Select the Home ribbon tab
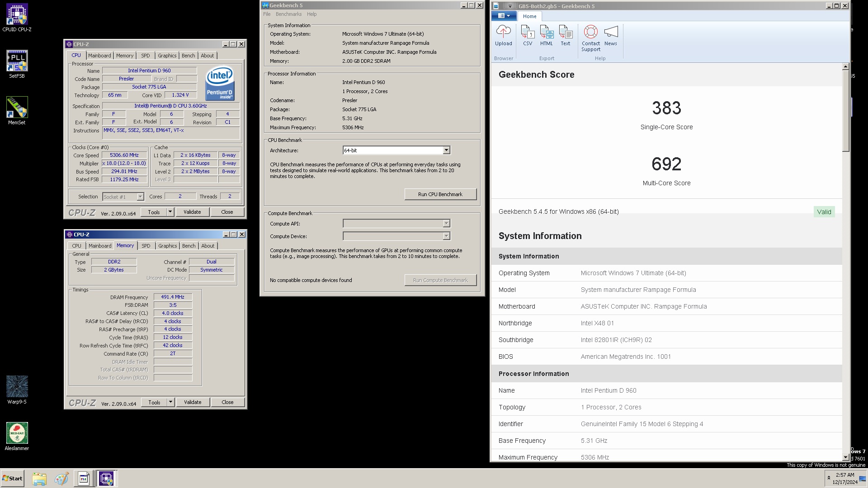Image resolution: width=868 pixels, height=488 pixels. (529, 16)
